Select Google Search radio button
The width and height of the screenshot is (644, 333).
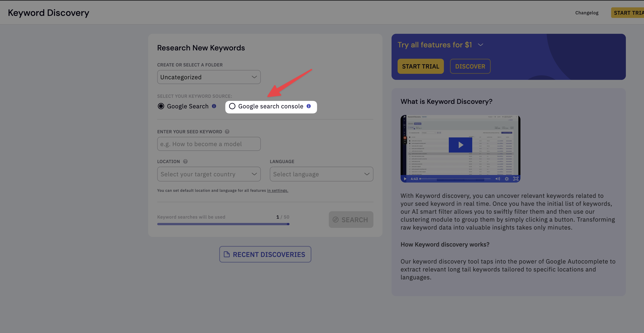tap(161, 106)
